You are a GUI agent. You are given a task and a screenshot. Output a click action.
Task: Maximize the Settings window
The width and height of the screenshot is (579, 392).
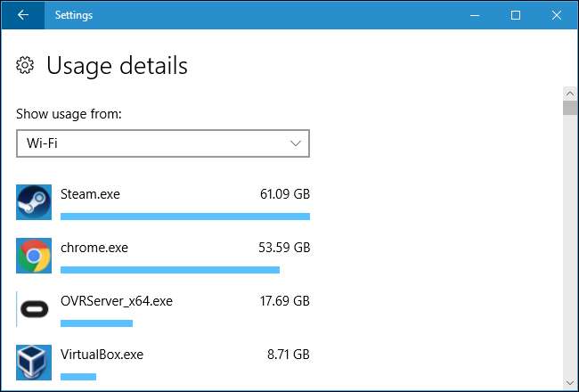click(516, 15)
